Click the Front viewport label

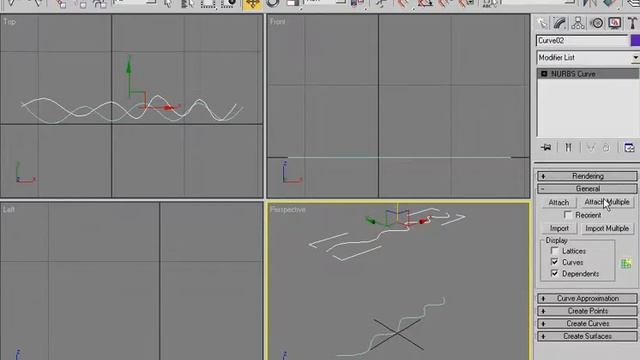278,22
